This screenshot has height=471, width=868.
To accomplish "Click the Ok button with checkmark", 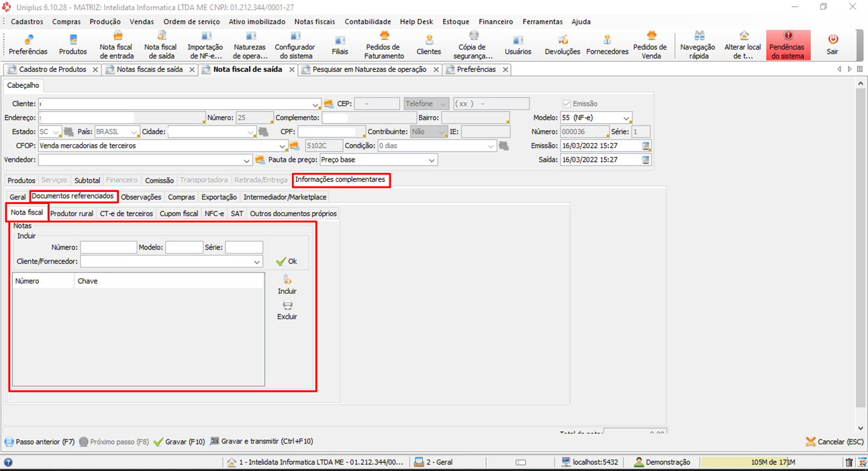I will [x=287, y=262].
